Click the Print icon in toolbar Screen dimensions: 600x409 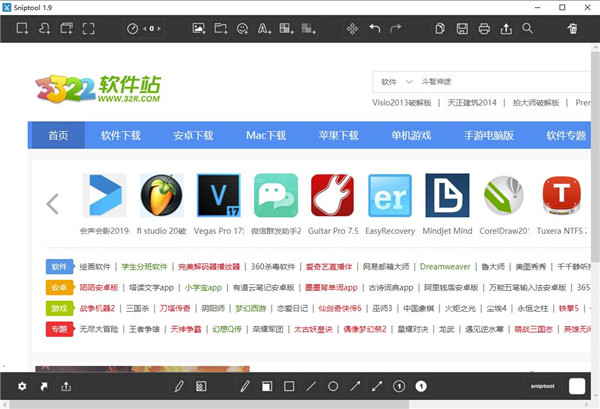484,29
